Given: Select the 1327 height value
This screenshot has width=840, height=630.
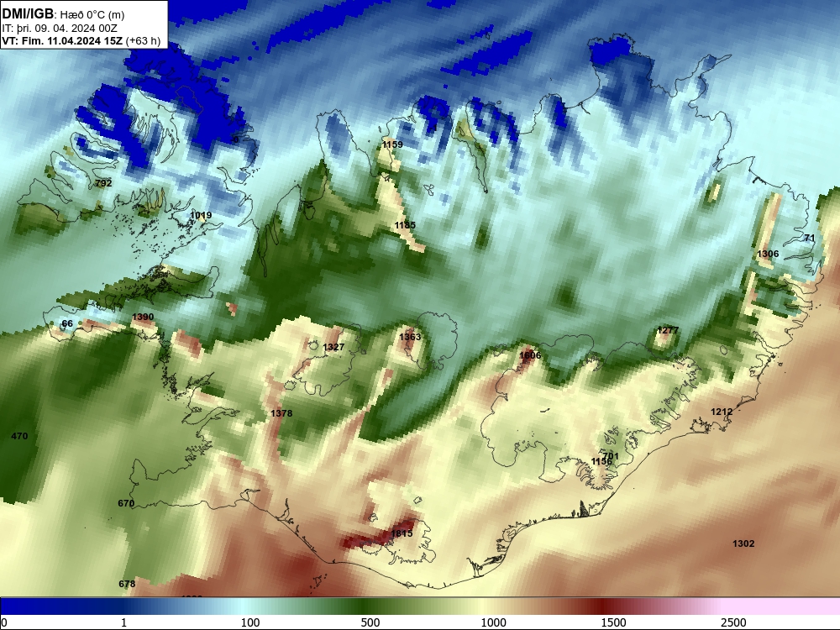Looking at the screenshot, I should (x=333, y=347).
